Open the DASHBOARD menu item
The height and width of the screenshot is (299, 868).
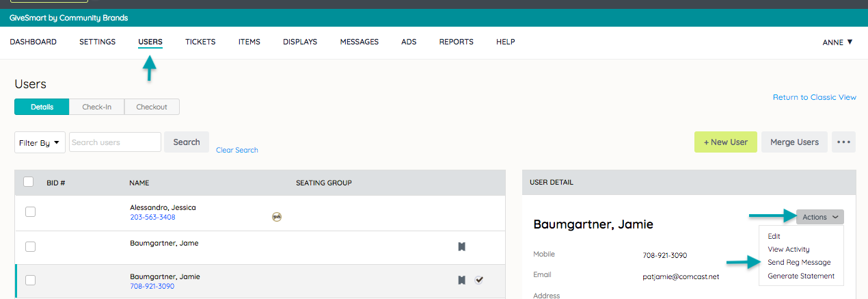pos(33,42)
